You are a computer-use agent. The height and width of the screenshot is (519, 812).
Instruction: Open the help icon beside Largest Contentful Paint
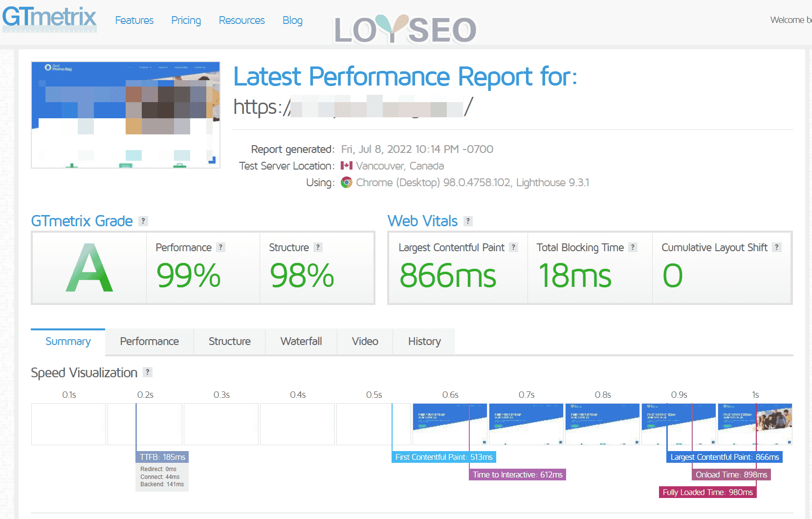coord(513,247)
